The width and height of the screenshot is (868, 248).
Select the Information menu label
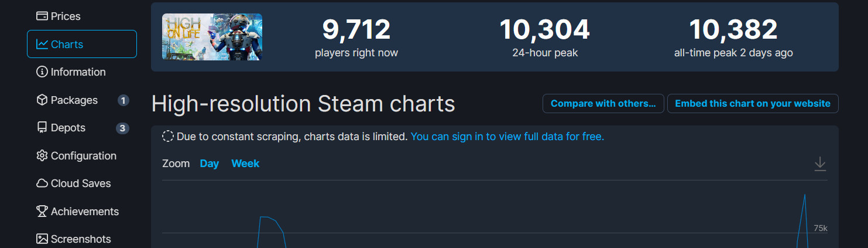pos(78,72)
